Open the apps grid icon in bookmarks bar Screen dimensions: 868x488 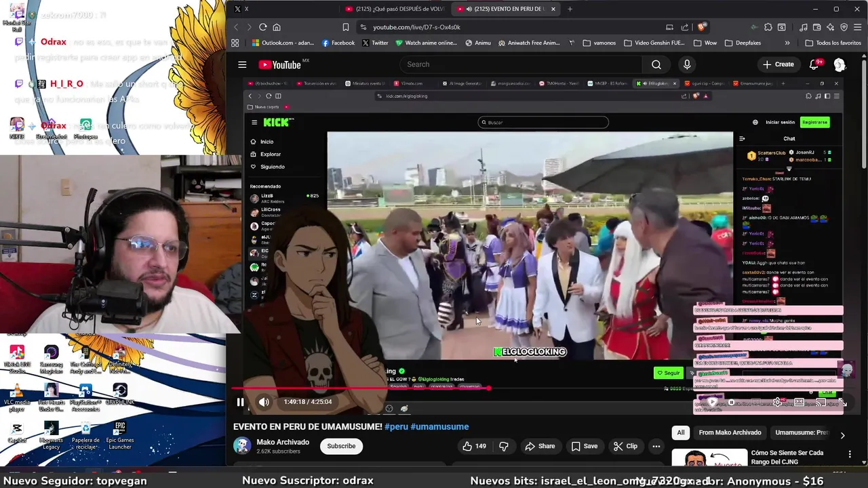(x=235, y=43)
